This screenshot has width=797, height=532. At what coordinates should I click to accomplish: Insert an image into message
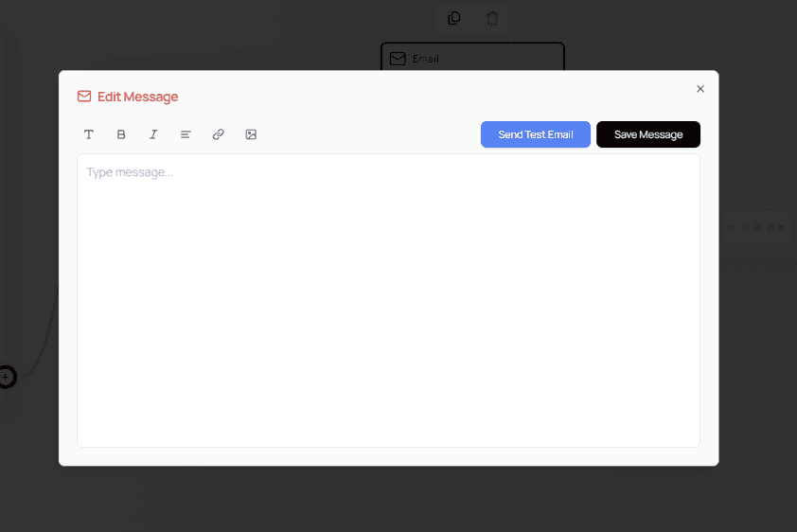tap(251, 134)
